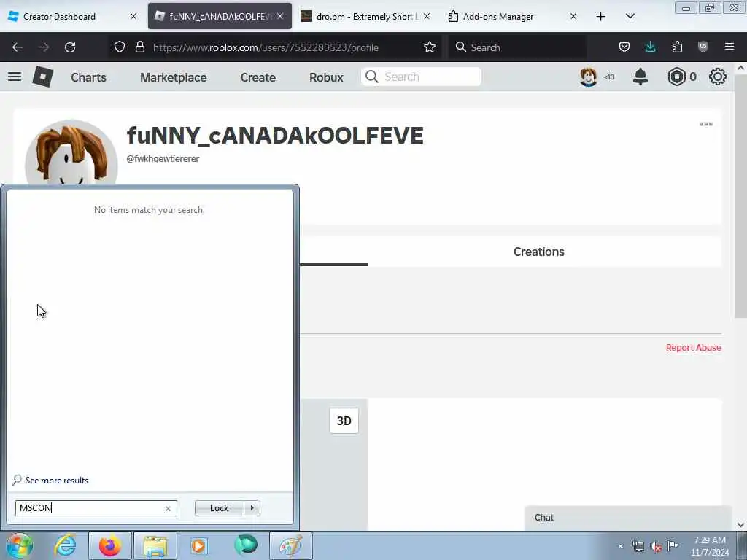The height and width of the screenshot is (560, 747).
Task: Click the uBlock Origin shield icon
Action: point(703,47)
